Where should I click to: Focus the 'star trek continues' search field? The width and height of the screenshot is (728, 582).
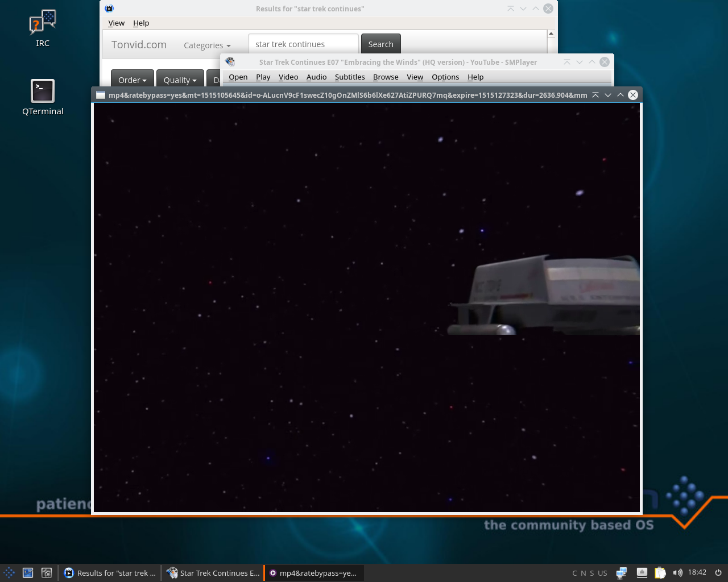tap(303, 44)
